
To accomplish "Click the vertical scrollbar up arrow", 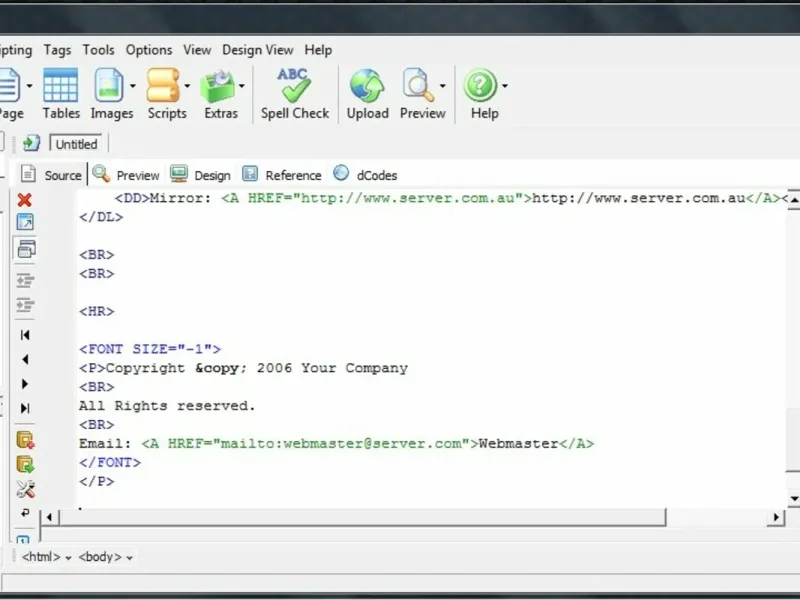I will pyautogui.click(x=793, y=200).
